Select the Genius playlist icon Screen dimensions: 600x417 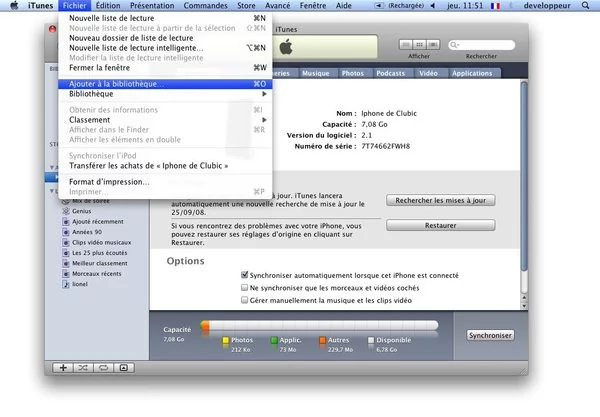[x=66, y=211]
